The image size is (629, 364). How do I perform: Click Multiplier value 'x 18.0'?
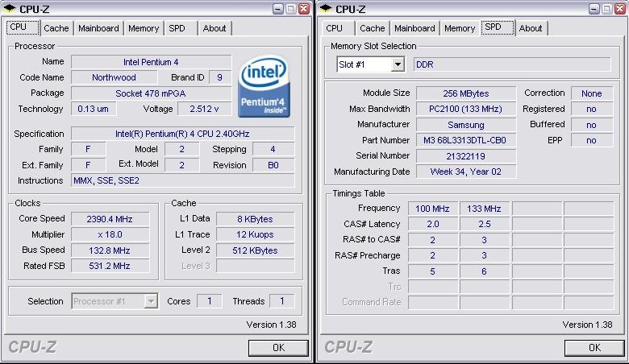[x=110, y=234]
